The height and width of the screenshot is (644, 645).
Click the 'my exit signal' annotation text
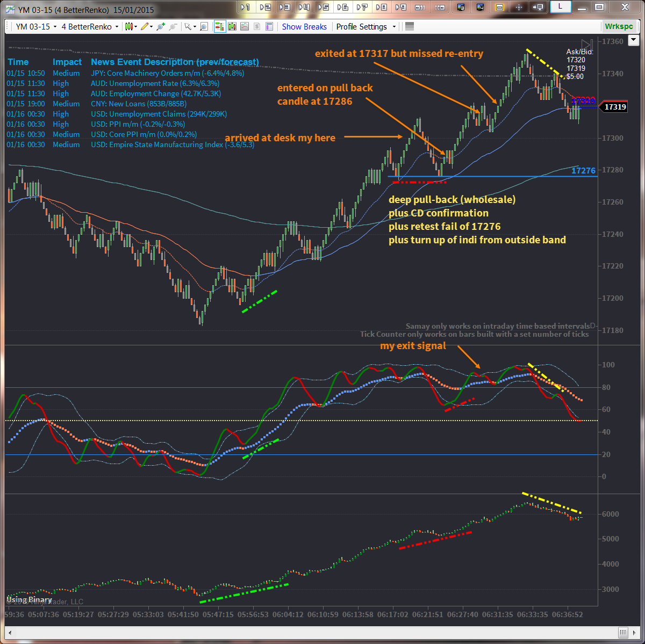click(x=413, y=346)
